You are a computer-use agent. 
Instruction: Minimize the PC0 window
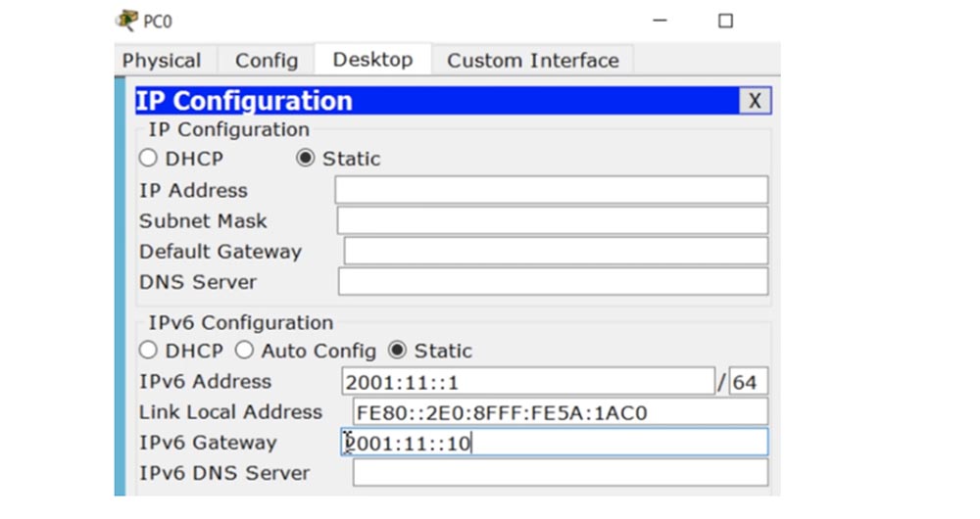[660, 21]
